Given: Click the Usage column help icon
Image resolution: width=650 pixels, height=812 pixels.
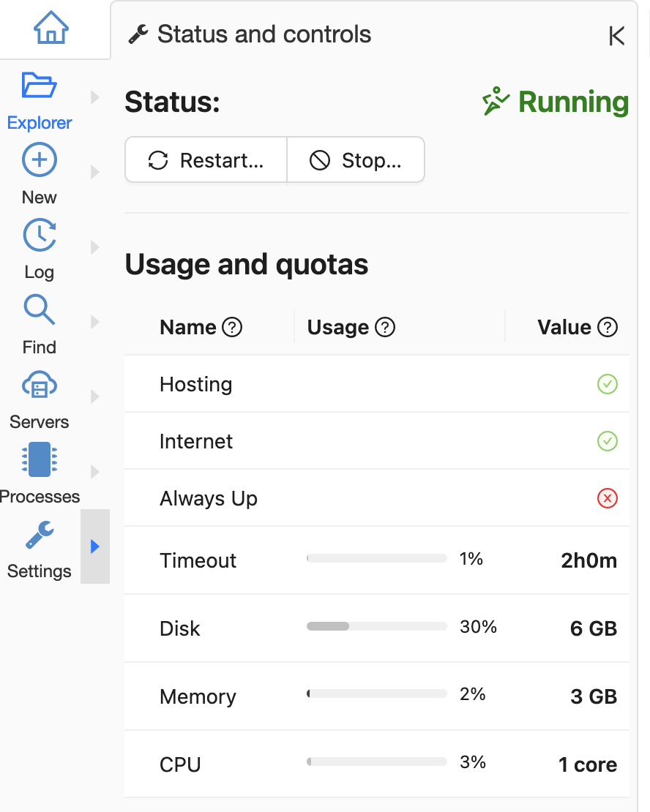Looking at the screenshot, I should pos(385,328).
